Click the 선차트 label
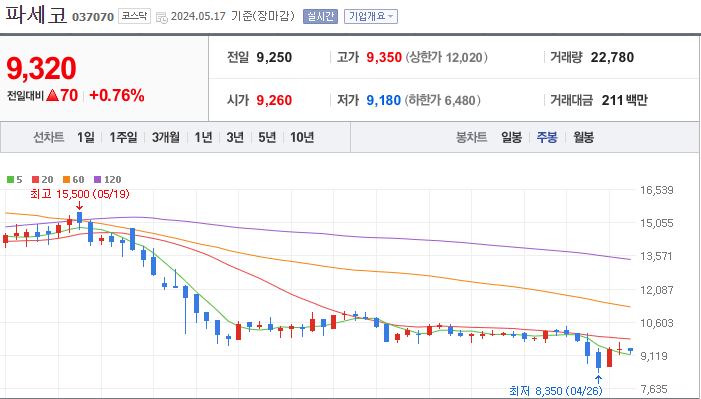This screenshot has height=399, width=701. [x=49, y=137]
